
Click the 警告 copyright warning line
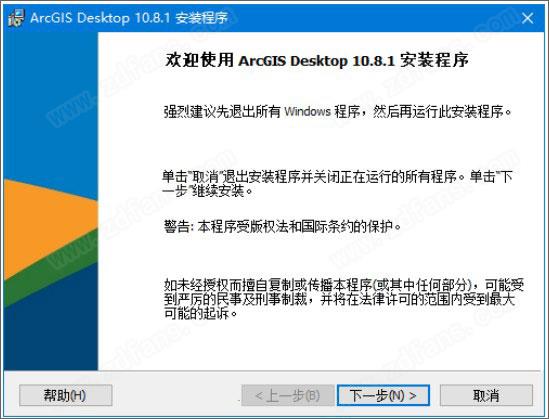click(282, 226)
